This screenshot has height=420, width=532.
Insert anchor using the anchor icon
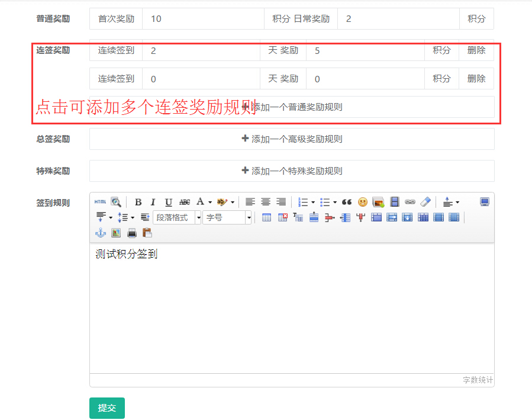click(x=100, y=233)
